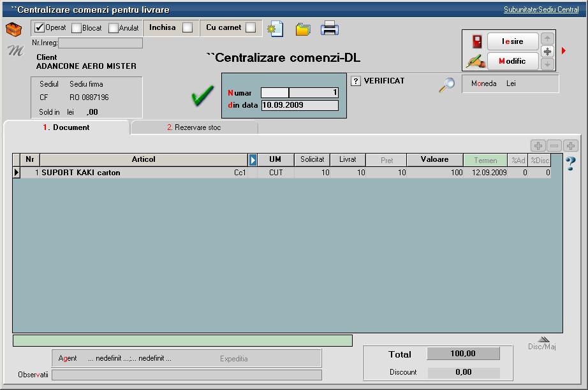Screen dimensions: 588x390
Task: Toggle the Cu carnet checkbox
Action: [x=251, y=28]
